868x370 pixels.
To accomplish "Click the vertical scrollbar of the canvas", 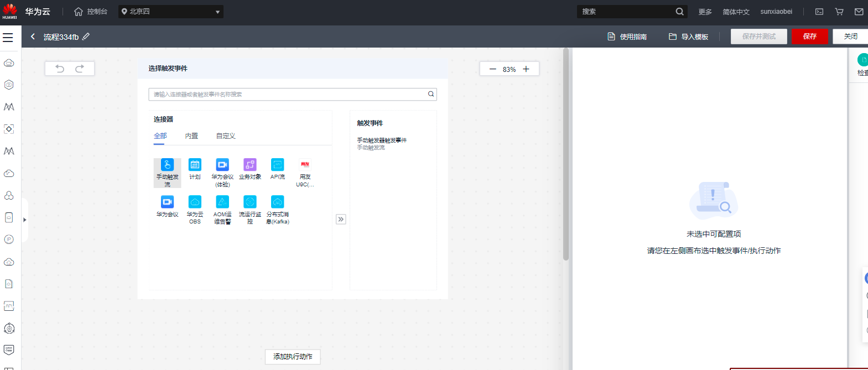I will point(566,155).
